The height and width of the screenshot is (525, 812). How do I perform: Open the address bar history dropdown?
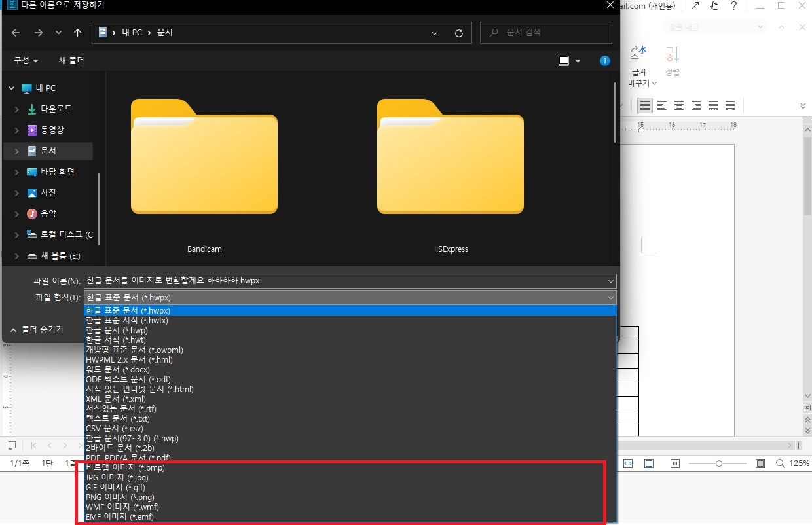[x=435, y=33]
